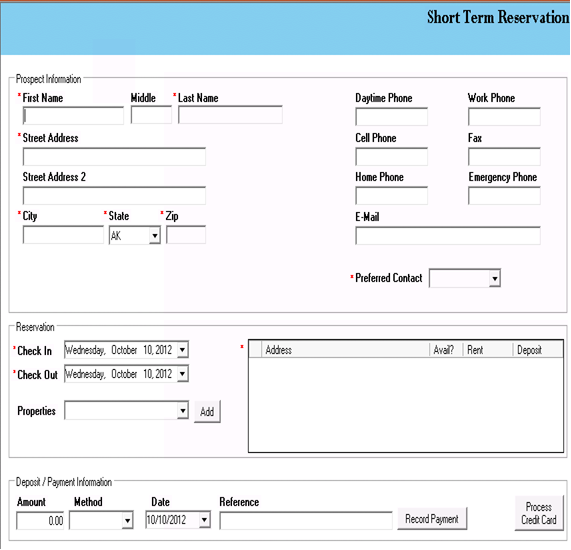This screenshot has height=550, width=571.
Task: Click the Emergency Phone field
Action: point(504,196)
